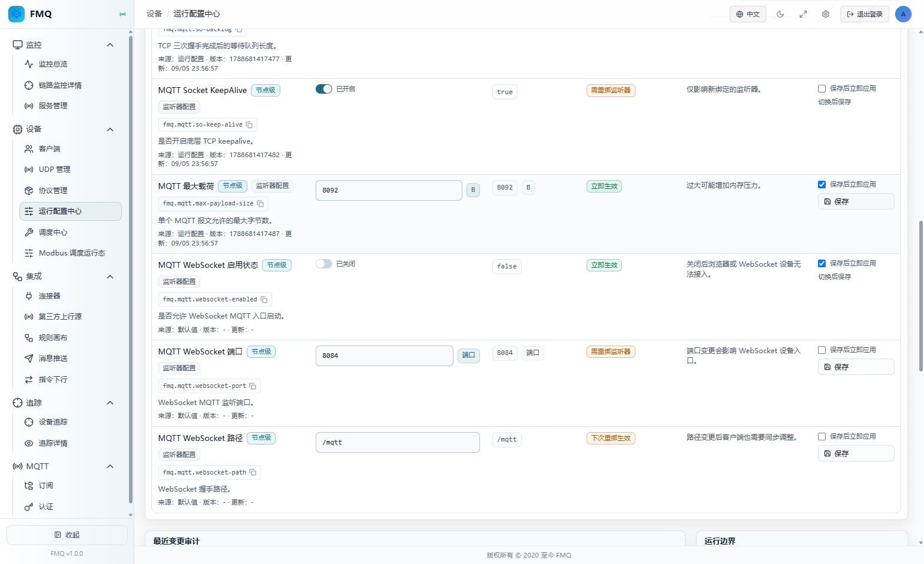Check 保存后立即应用 for MQTT Socket KeepAlive

click(x=822, y=88)
